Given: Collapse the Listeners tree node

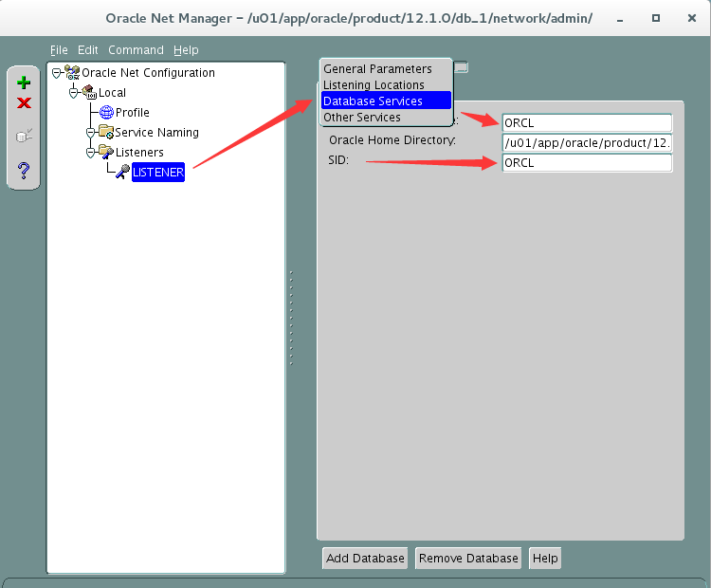Looking at the screenshot, I should click(91, 153).
